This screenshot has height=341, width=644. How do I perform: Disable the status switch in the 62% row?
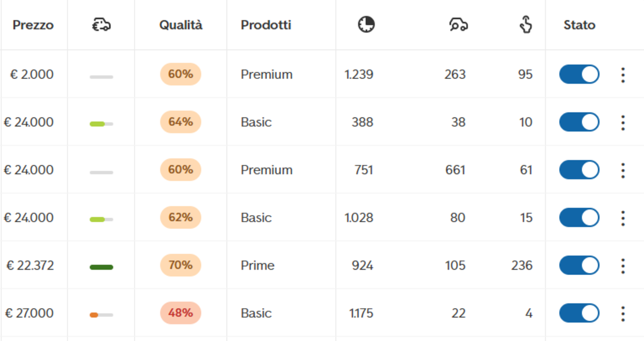click(579, 218)
